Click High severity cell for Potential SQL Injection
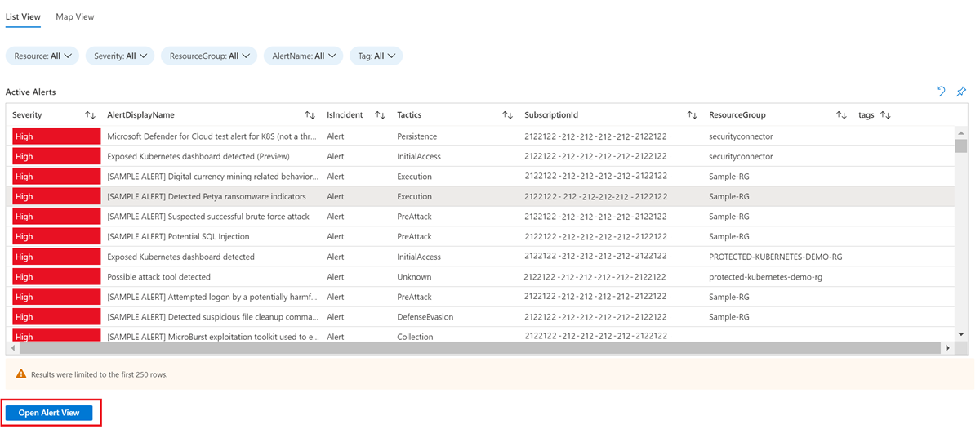The image size is (980, 434). (x=55, y=236)
